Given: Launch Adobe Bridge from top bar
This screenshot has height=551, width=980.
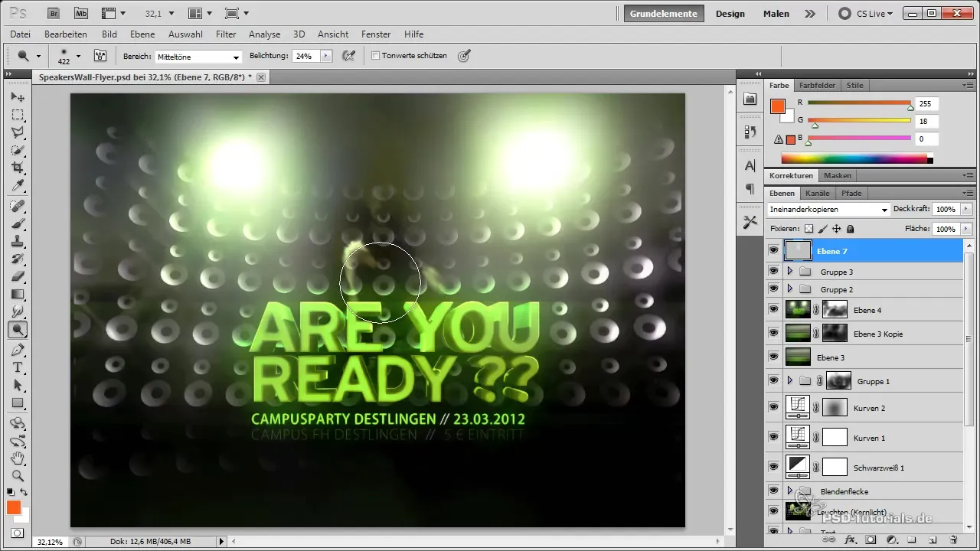Looking at the screenshot, I should [x=53, y=13].
